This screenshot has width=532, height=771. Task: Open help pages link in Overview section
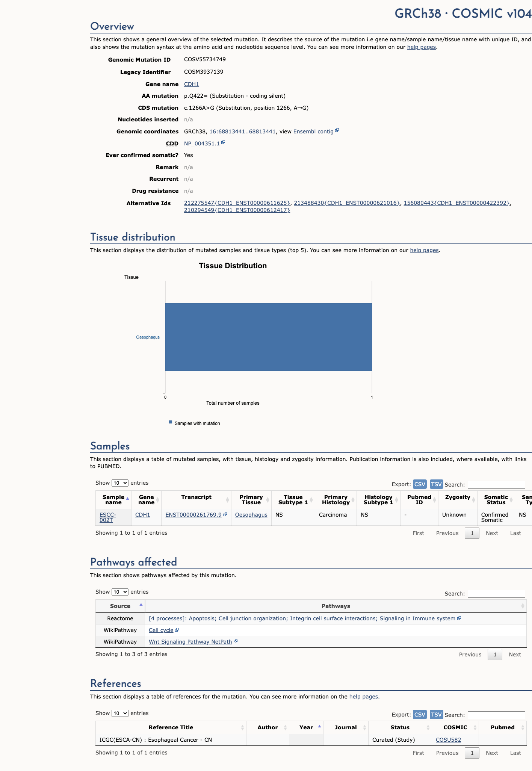tap(422, 47)
